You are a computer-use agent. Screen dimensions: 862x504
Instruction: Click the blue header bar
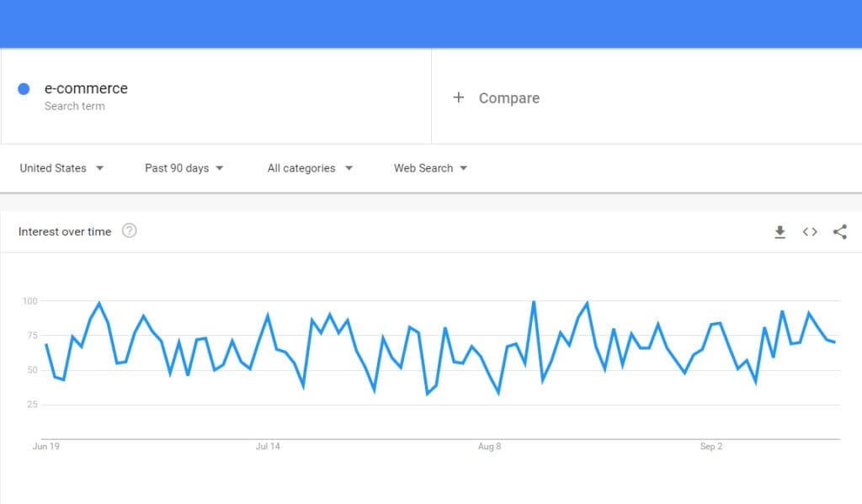[x=431, y=24]
